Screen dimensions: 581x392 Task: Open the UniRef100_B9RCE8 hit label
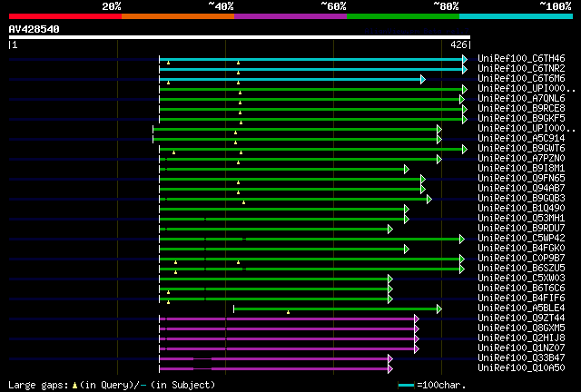click(x=521, y=109)
